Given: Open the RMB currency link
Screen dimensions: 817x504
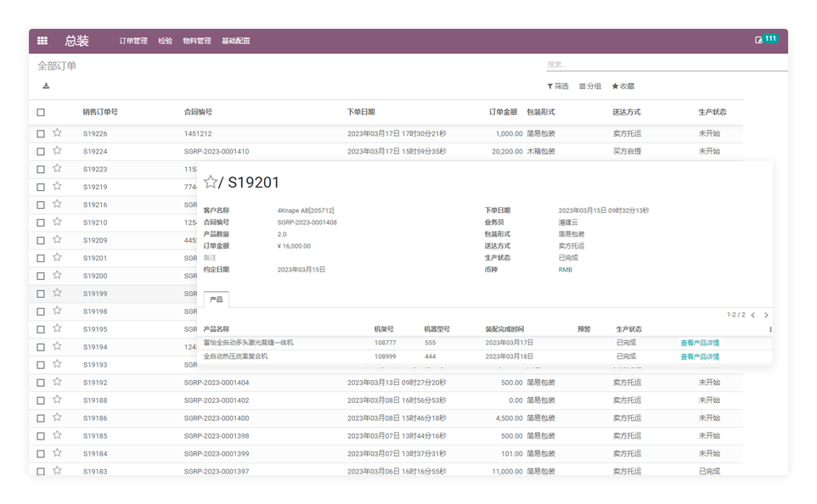Looking at the screenshot, I should point(565,270).
